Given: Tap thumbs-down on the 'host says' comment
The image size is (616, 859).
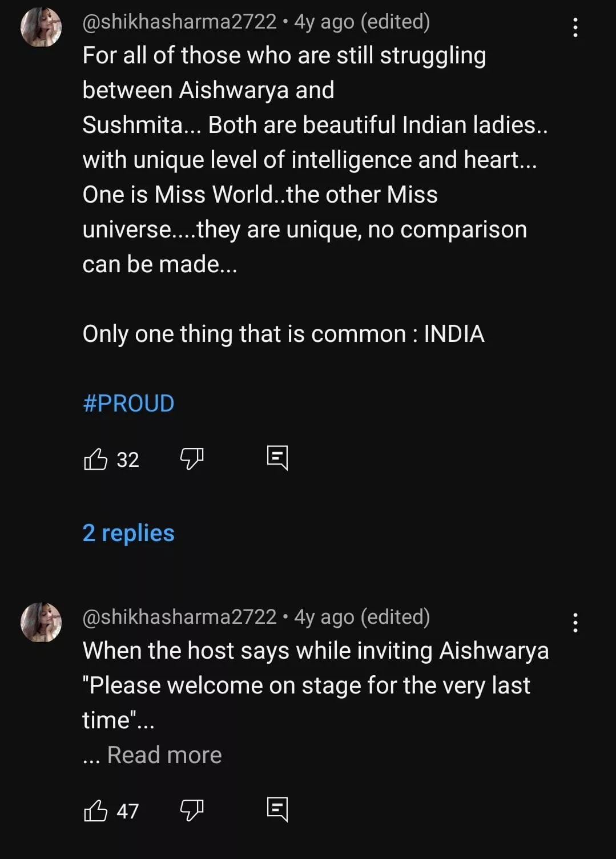Looking at the screenshot, I should tap(192, 810).
